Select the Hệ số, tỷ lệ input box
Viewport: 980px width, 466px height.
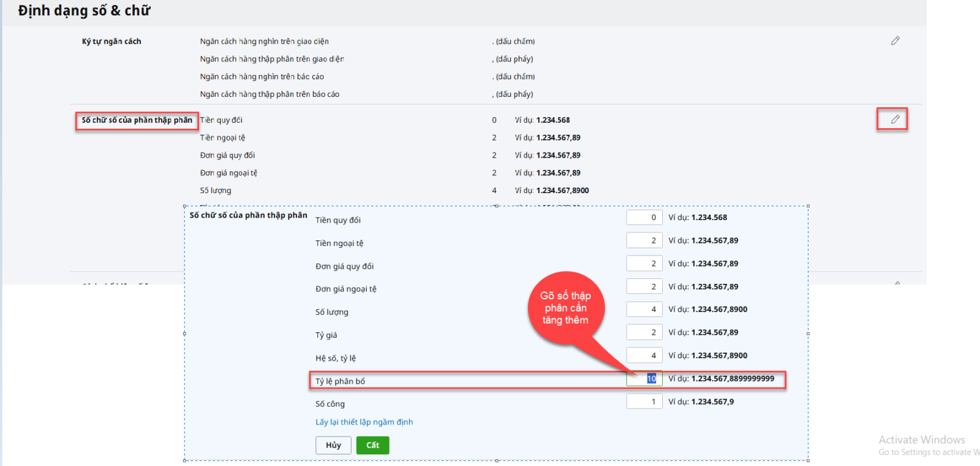tap(644, 356)
